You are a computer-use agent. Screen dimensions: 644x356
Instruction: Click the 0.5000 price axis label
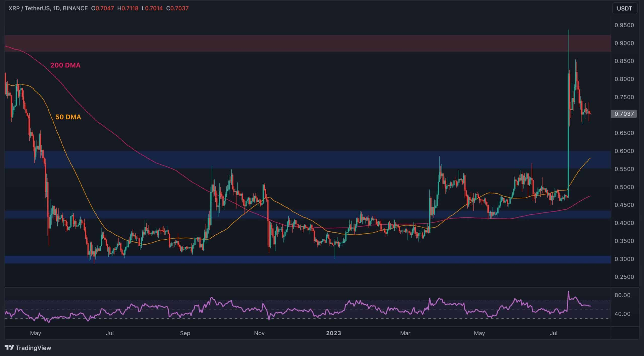624,187
